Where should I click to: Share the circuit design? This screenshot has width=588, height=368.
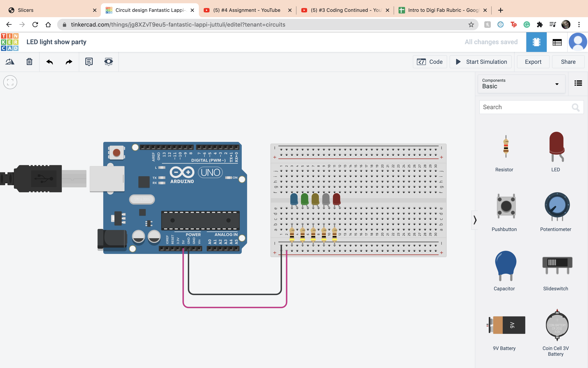(x=568, y=62)
